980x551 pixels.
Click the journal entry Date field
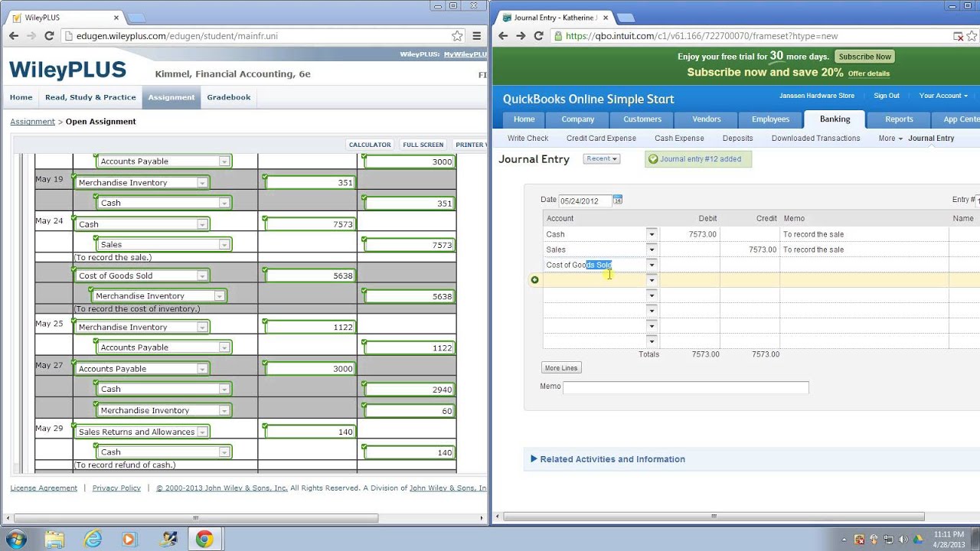(x=586, y=201)
